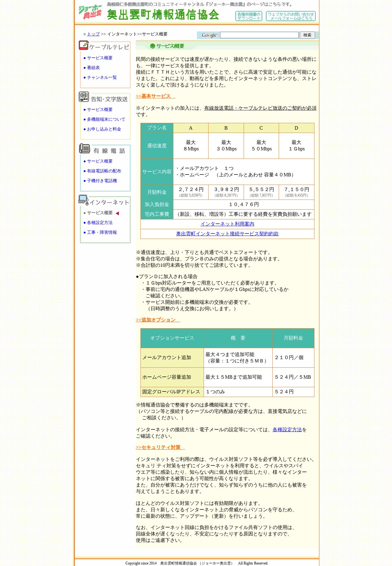Click the red arrow marker beside サービス概要

click(x=117, y=213)
